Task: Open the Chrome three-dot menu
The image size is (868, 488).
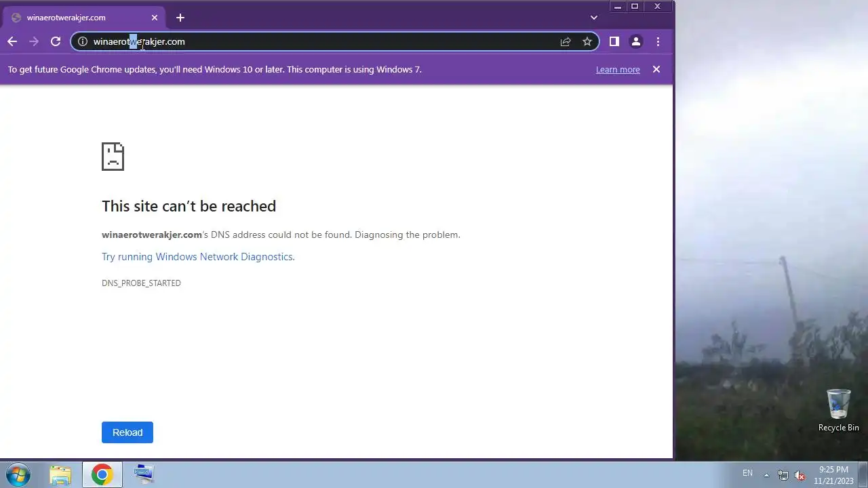Action: 658,41
